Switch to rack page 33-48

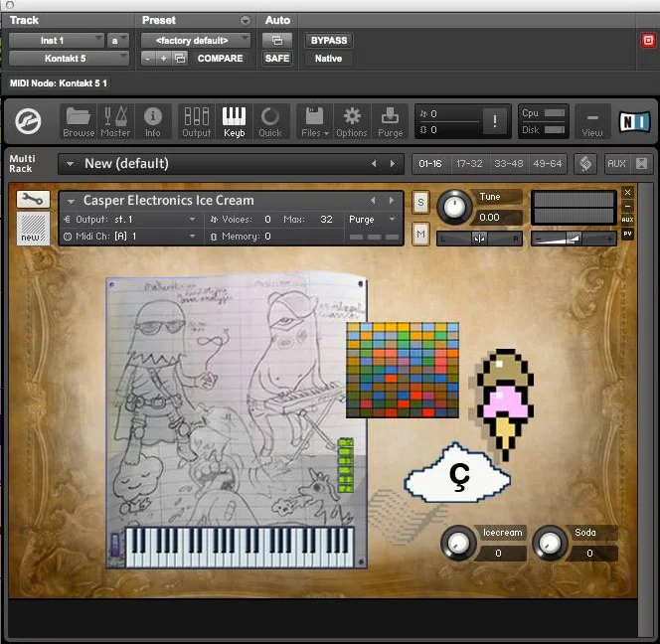point(509,164)
